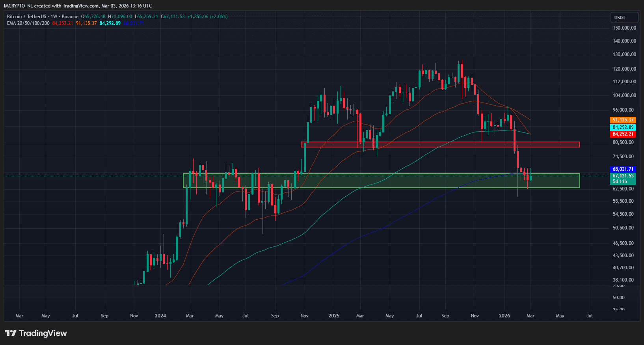Select the red resistance zone rectangle
The width and height of the screenshot is (644, 345).
(x=440, y=145)
